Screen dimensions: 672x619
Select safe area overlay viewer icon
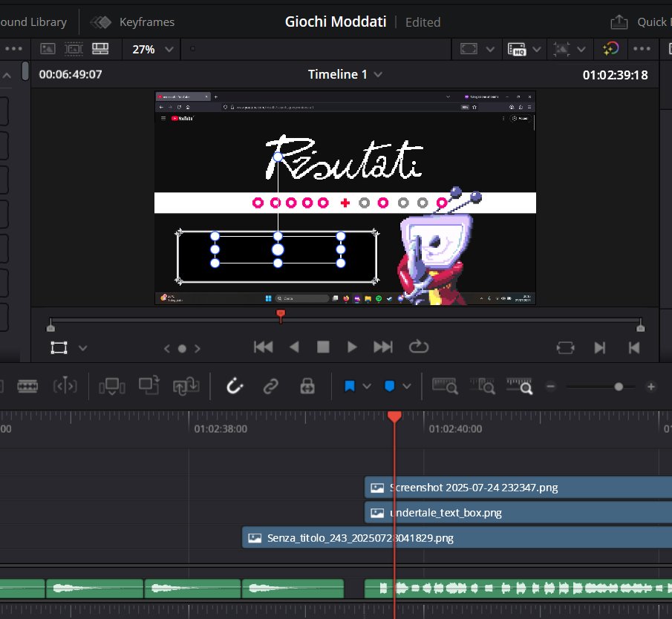(74, 49)
